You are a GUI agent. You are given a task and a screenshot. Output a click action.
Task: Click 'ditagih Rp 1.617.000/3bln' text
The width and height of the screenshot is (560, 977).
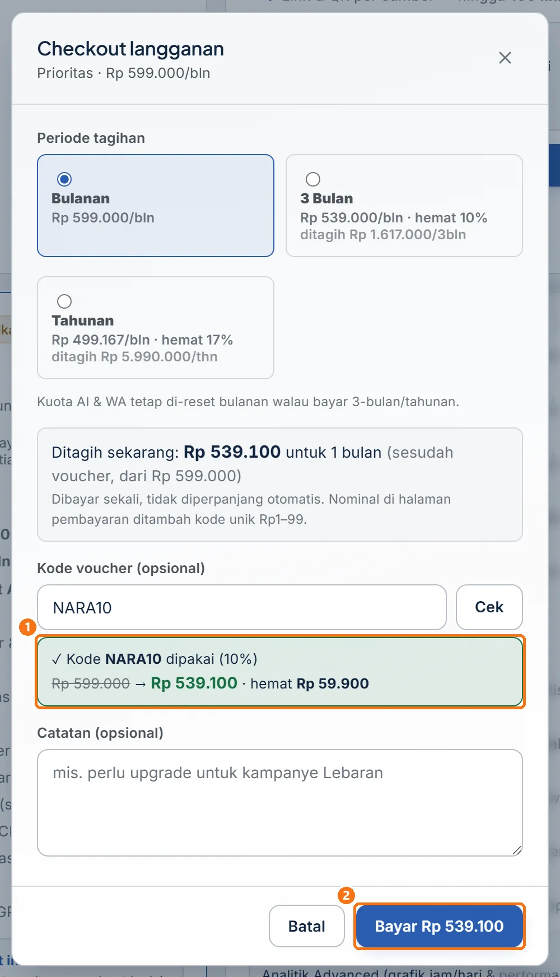tap(383, 235)
